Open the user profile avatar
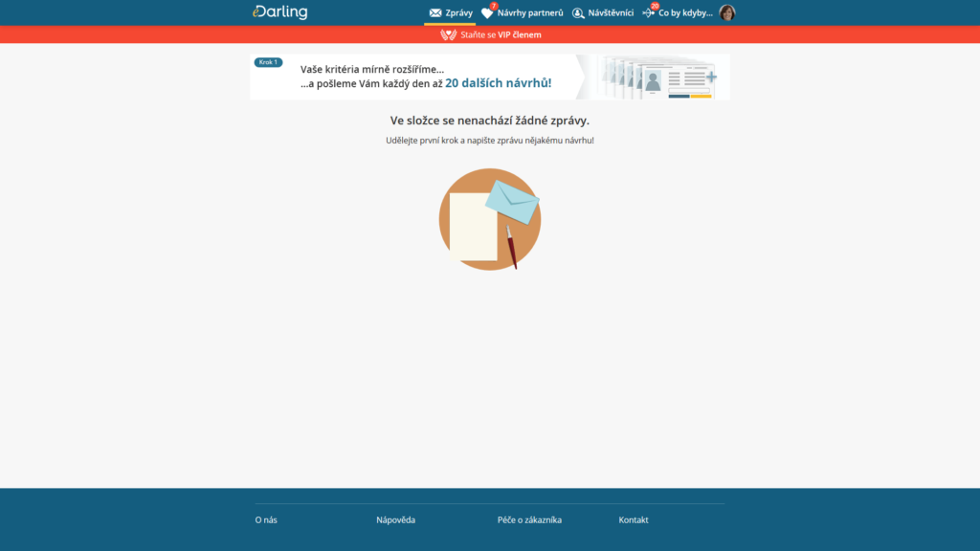 (727, 12)
